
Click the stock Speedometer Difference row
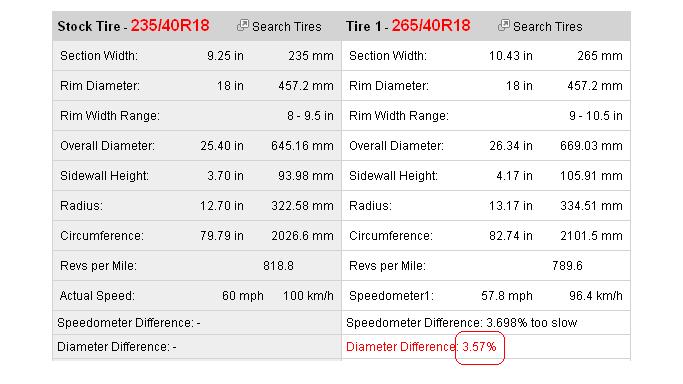(x=197, y=323)
